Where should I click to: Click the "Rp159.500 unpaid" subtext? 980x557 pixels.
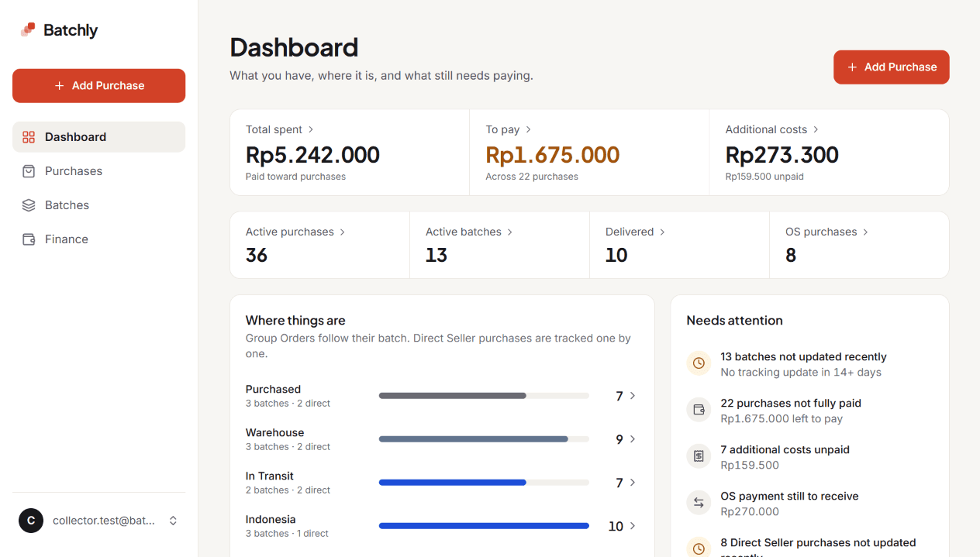point(764,177)
